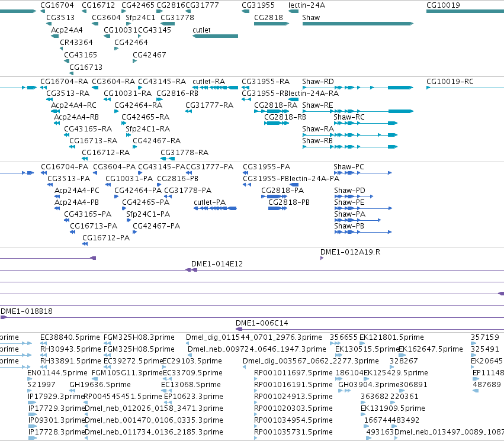Click the Shaw-RA transcript glyph

click(350, 135)
